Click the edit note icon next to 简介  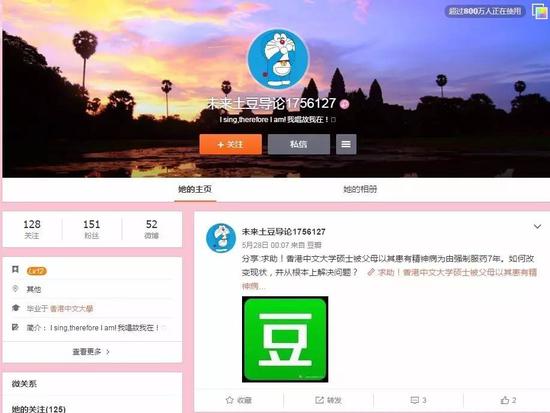coord(15,327)
